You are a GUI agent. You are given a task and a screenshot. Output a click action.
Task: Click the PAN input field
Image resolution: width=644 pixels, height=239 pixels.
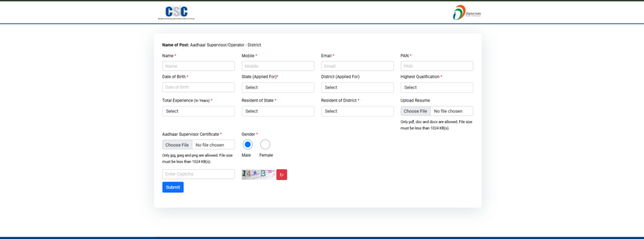pos(436,66)
